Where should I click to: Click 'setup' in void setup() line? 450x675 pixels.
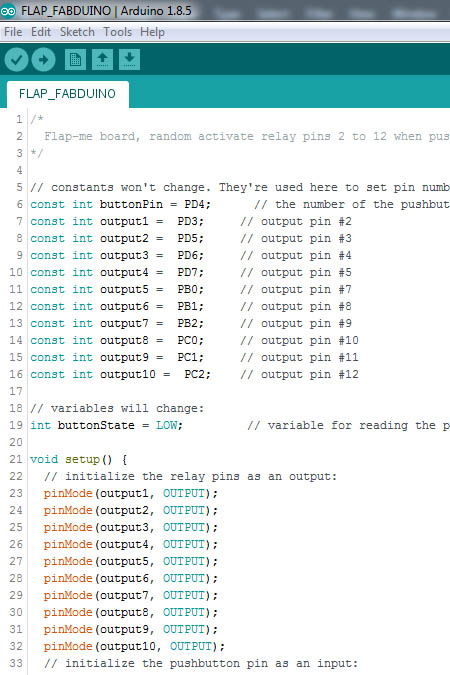pyautogui.click(x=83, y=460)
